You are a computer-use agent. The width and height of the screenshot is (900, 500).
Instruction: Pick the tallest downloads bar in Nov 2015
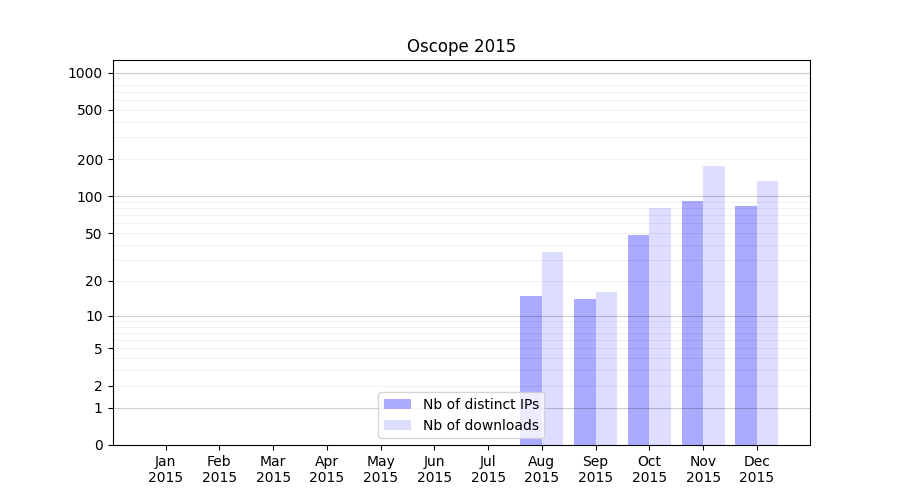[714, 305]
